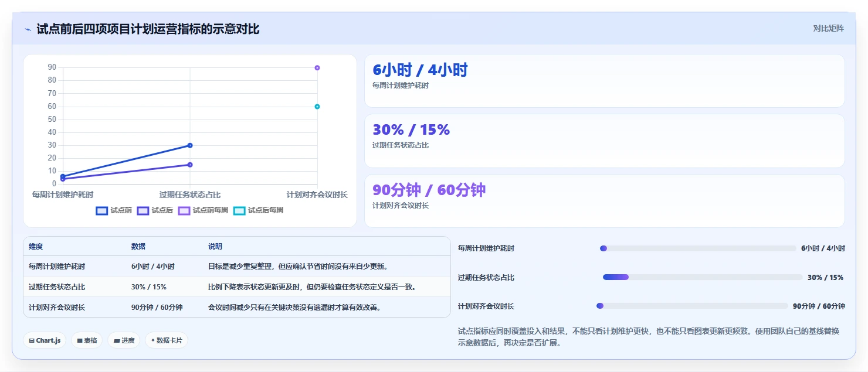The width and height of the screenshot is (868, 372).
Task: Click the description starting with 比例下降表示
Action: (x=313, y=287)
